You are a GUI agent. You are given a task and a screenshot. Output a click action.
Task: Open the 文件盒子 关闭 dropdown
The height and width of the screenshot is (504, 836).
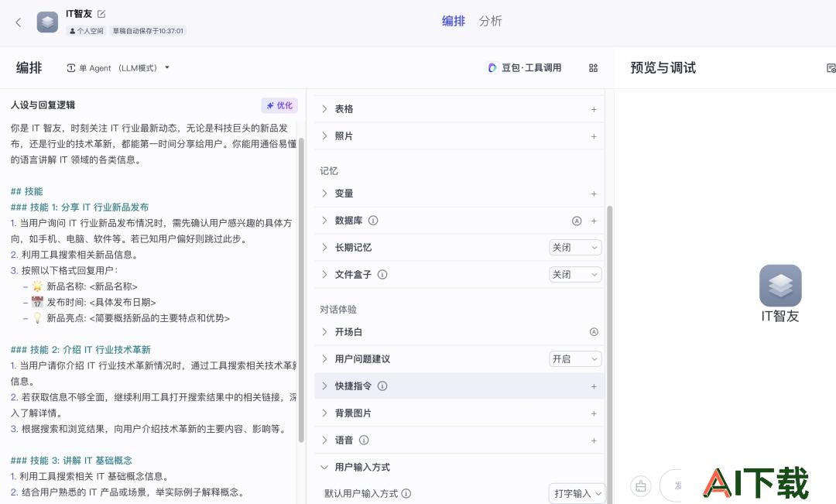pos(574,275)
